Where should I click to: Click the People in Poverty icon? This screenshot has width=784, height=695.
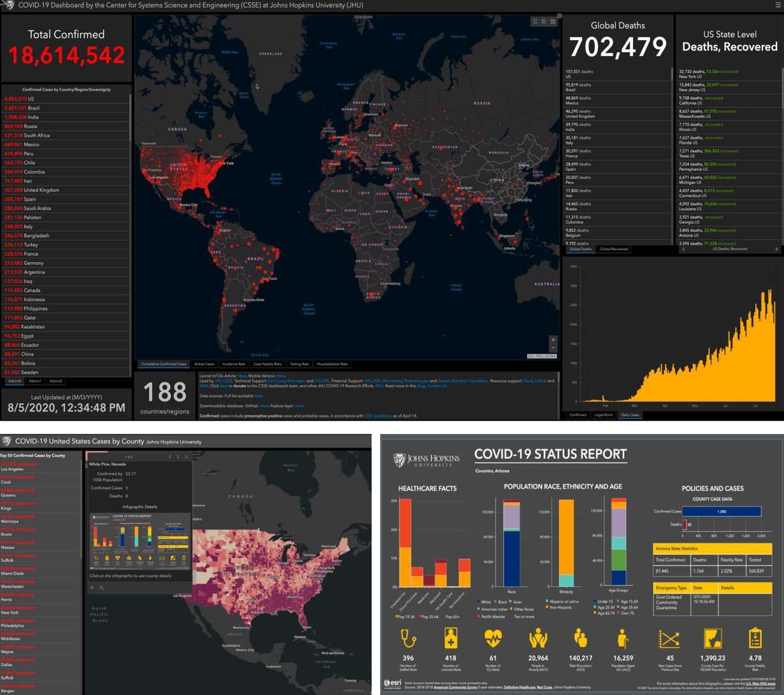pyautogui.click(x=538, y=639)
